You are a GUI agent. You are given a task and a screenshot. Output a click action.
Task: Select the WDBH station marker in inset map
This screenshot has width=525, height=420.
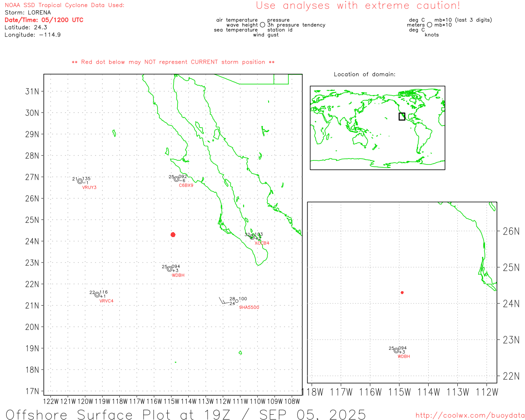[396, 350]
